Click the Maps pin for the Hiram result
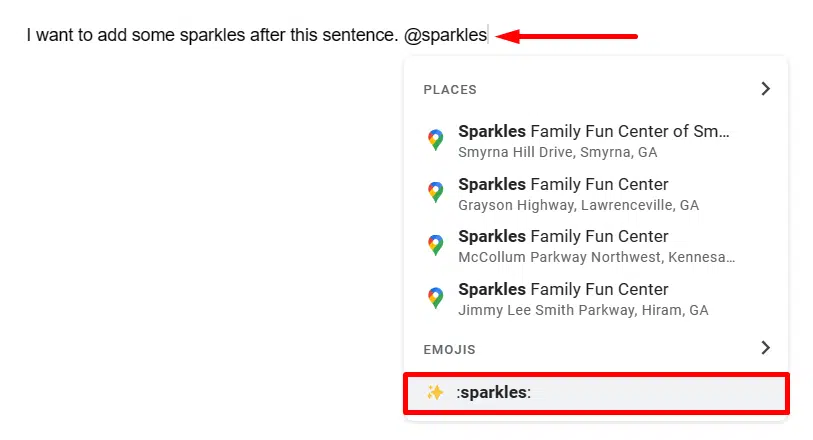This screenshot has width=813, height=440. tap(435, 298)
